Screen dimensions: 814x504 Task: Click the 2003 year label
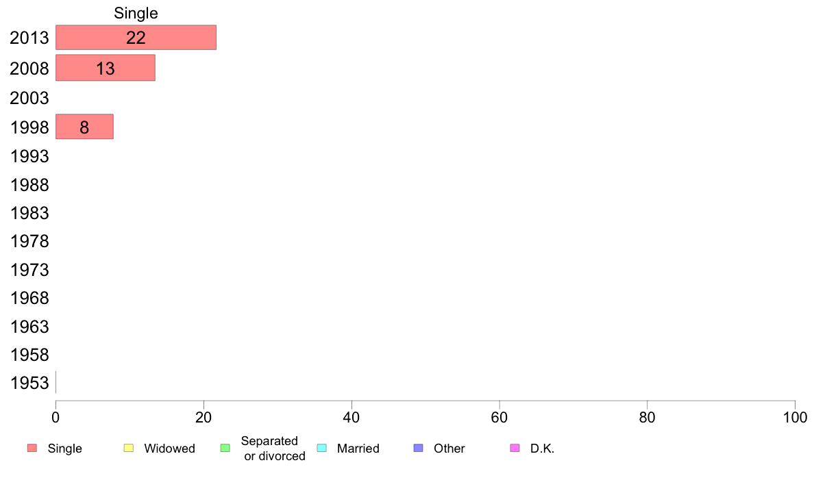pos(29,98)
